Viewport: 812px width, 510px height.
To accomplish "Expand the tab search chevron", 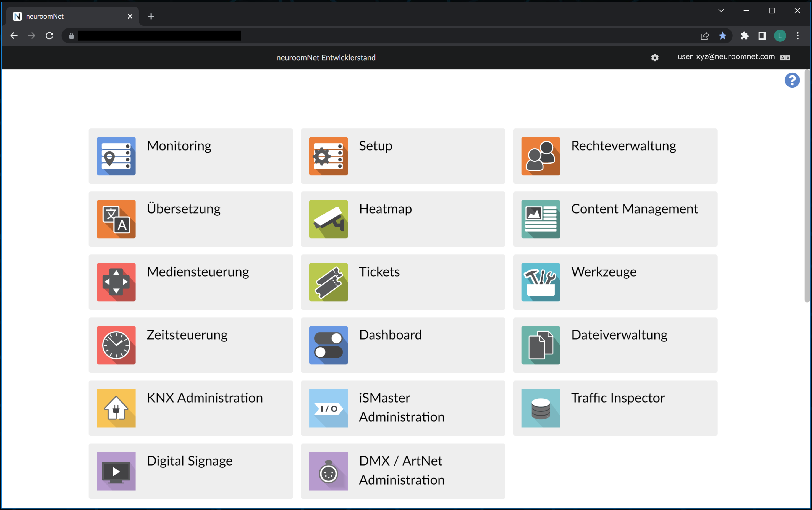I will click(x=721, y=10).
